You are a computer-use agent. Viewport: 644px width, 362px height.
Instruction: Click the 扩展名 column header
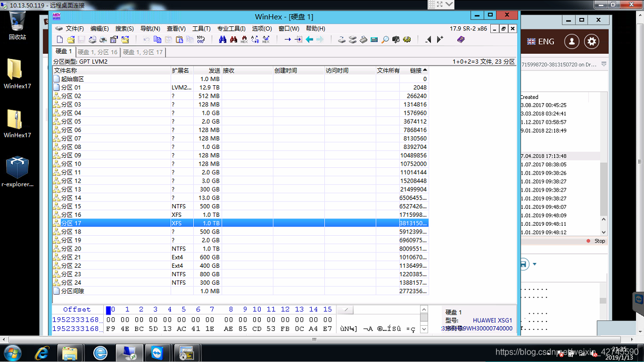[x=182, y=71]
